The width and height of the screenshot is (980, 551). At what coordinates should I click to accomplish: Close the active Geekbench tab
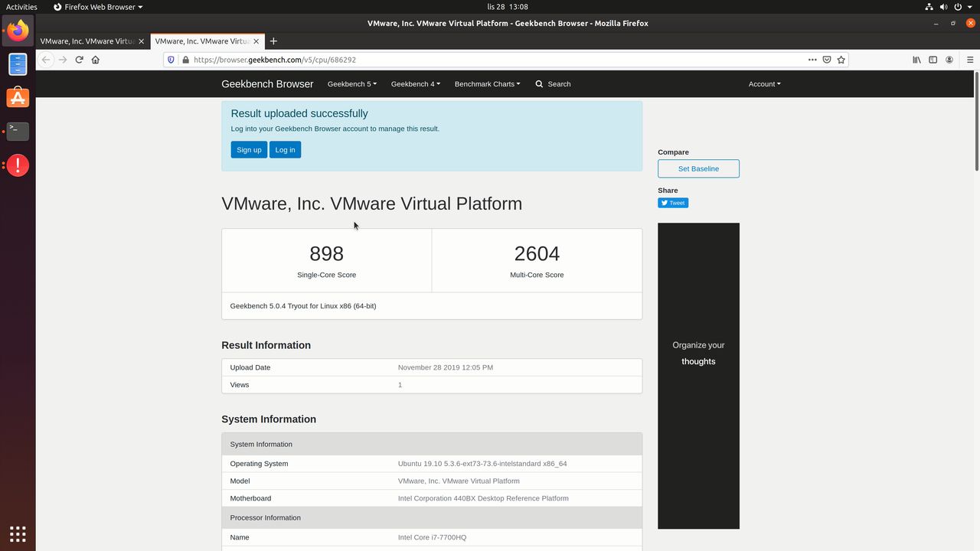coord(256,41)
